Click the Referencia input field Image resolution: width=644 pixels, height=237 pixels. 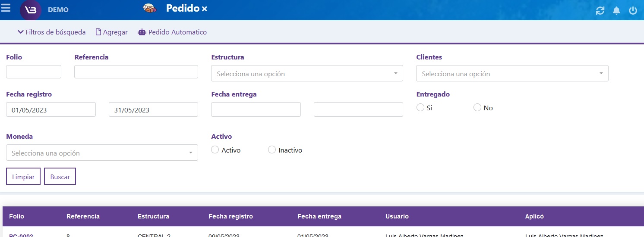(x=136, y=72)
